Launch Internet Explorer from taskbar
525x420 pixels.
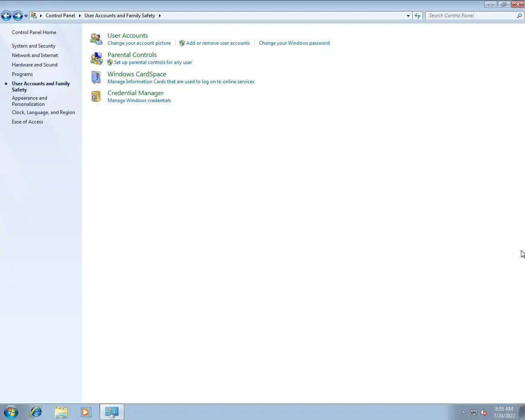pyautogui.click(x=36, y=412)
